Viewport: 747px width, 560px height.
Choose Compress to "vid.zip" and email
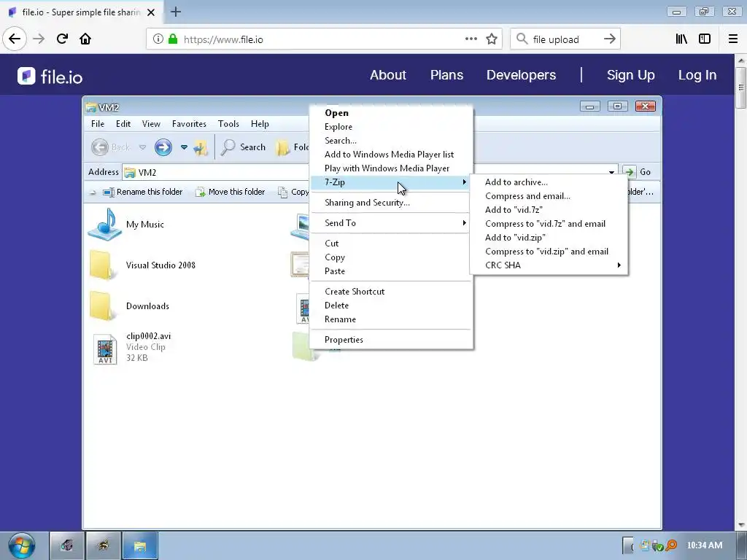pos(549,252)
